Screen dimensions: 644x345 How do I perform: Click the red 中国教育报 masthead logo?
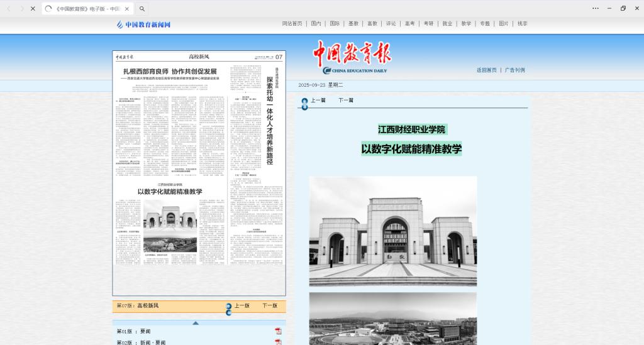[352, 55]
